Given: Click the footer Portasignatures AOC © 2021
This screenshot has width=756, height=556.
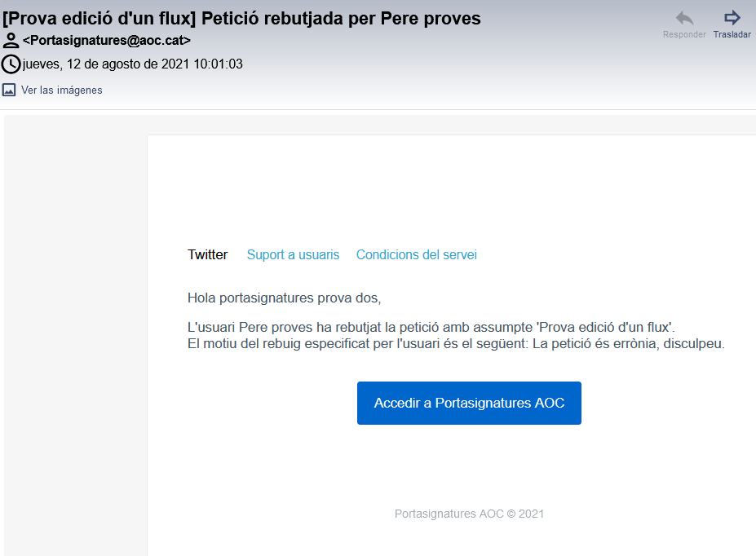Looking at the screenshot, I should pos(469,514).
